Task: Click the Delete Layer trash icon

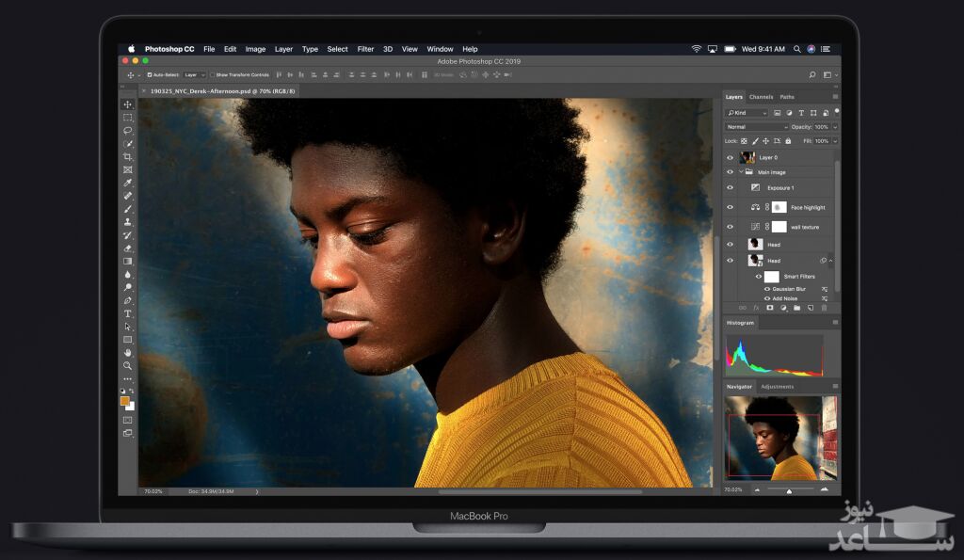Action: tap(824, 308)
